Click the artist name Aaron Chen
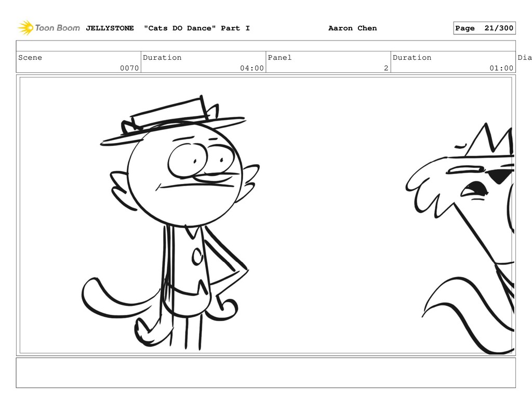 (x=353, y=28)
